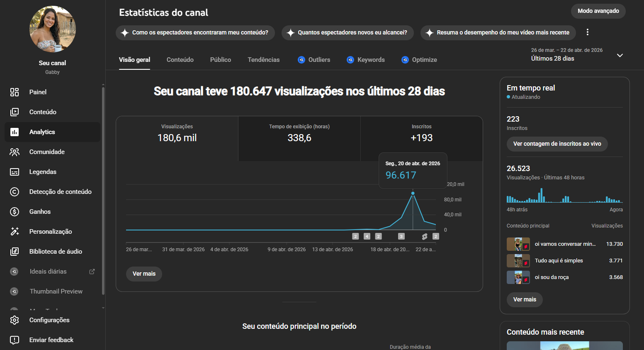Click the Modo avançado button

pyautogui.click(x=598, y=11)
